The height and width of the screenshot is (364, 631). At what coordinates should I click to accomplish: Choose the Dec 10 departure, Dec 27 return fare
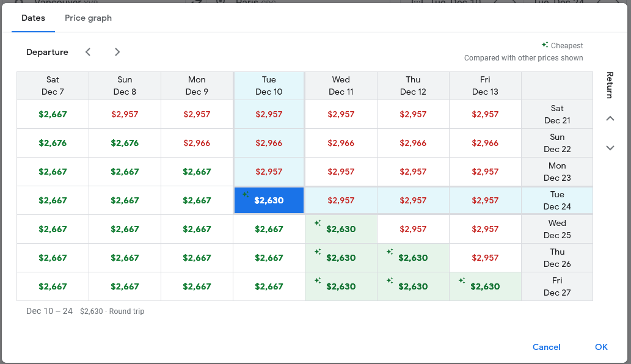(x=269, y=286)
